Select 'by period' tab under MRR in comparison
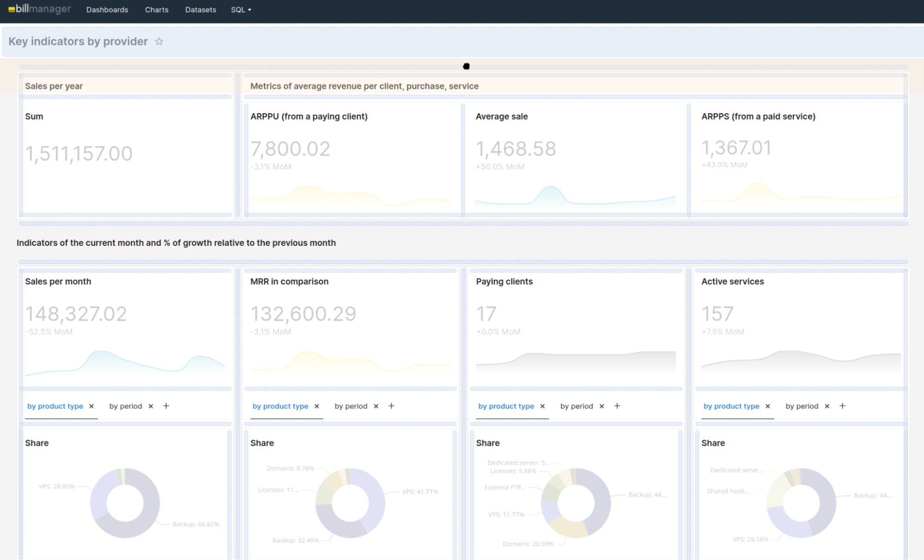924x560 pixels. tap(351, 406)
